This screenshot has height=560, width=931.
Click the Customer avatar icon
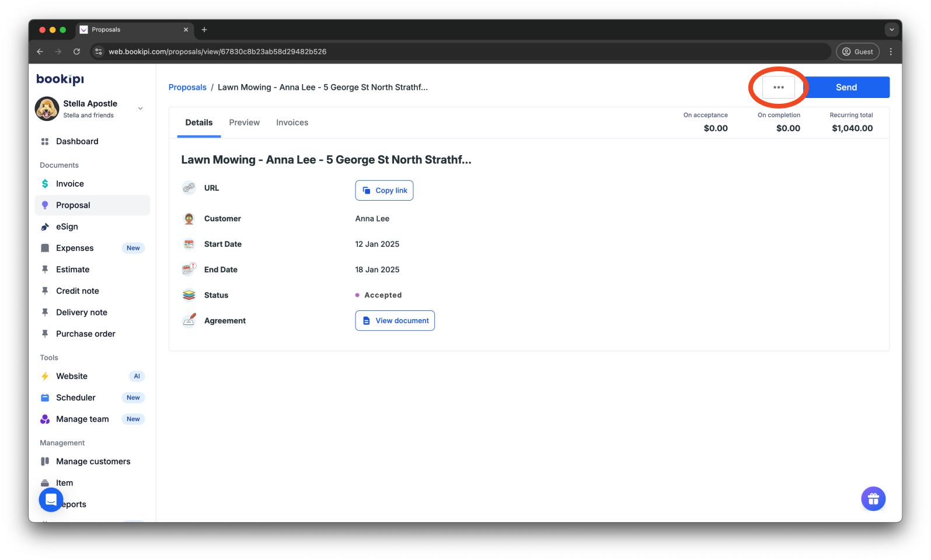[x=189, y=219]
